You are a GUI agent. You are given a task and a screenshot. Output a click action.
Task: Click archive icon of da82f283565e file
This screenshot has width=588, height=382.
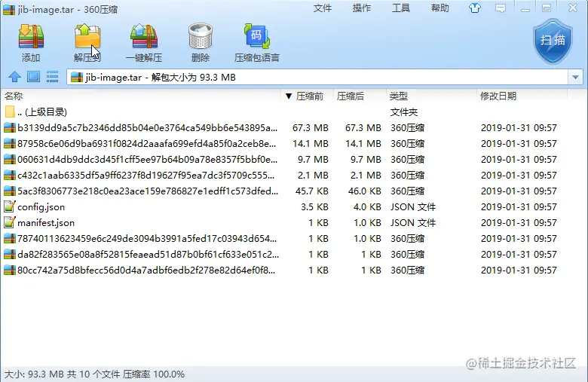pos(9,254)
